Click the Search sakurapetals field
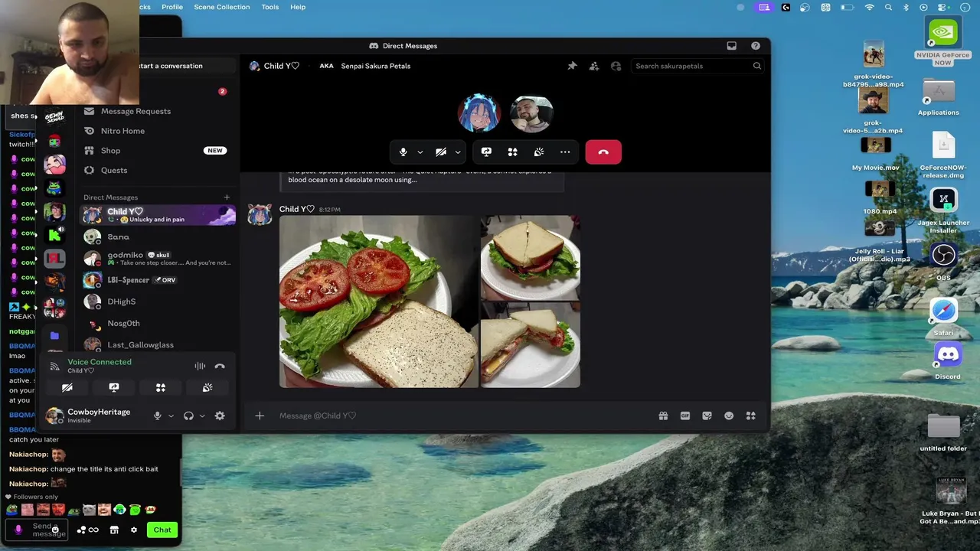980x551 pixels. [x=697, y=66]
